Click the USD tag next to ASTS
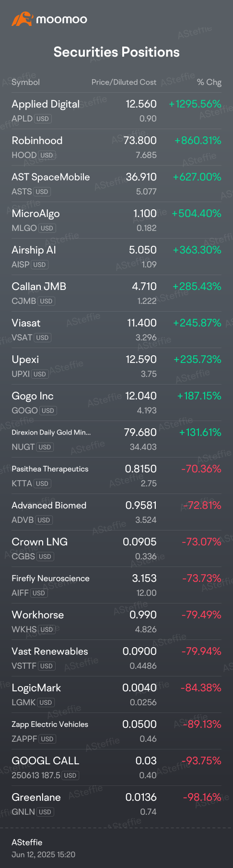Image resolution: width=233 pixels, height=868 pixels. coord(42,192)
